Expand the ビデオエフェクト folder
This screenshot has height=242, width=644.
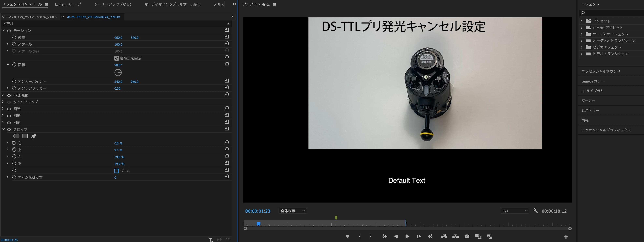pyautogui.click(x=582, y=47)
